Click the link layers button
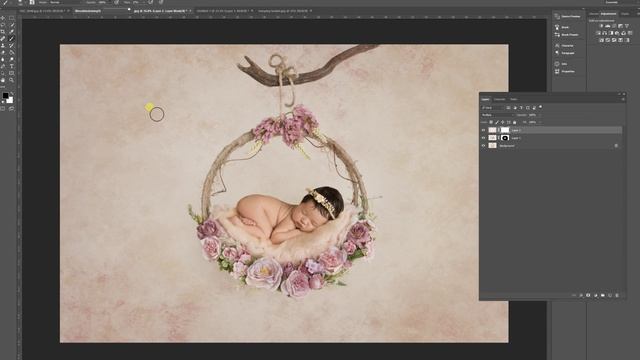 574,295
